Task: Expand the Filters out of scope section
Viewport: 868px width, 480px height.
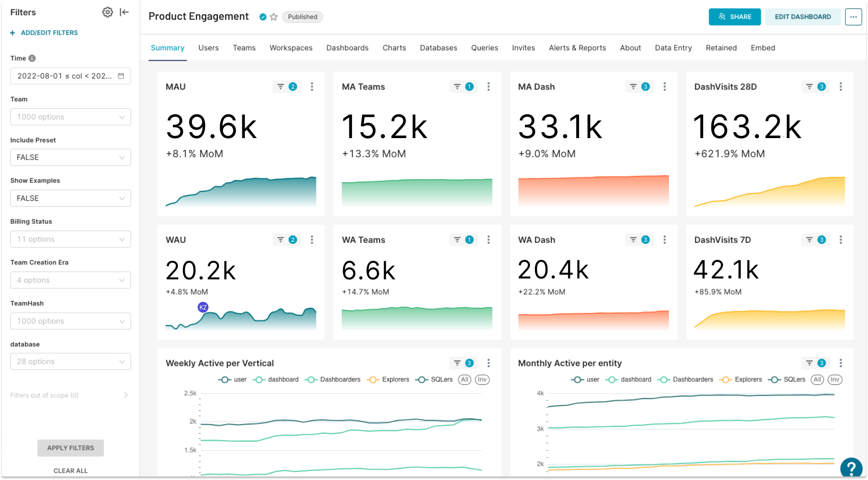Action: (69, 395)
